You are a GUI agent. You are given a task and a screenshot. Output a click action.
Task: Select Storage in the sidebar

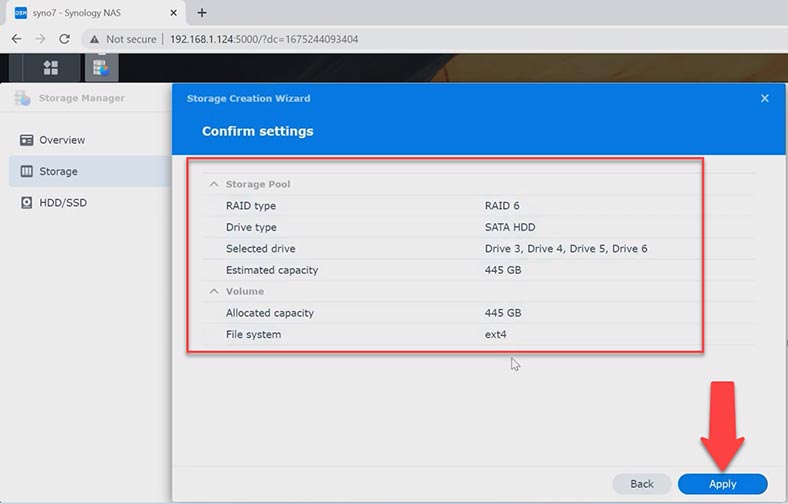coord(89,171)
